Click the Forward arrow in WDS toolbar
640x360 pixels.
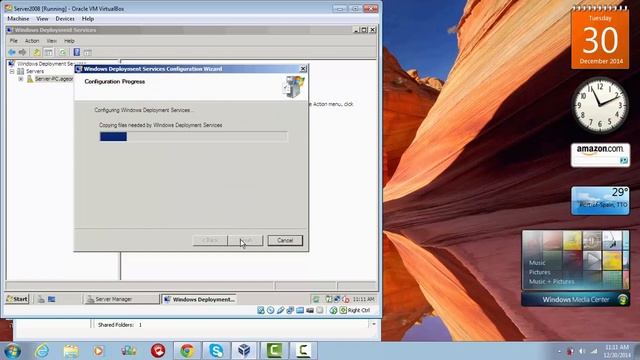coord(22,52)
